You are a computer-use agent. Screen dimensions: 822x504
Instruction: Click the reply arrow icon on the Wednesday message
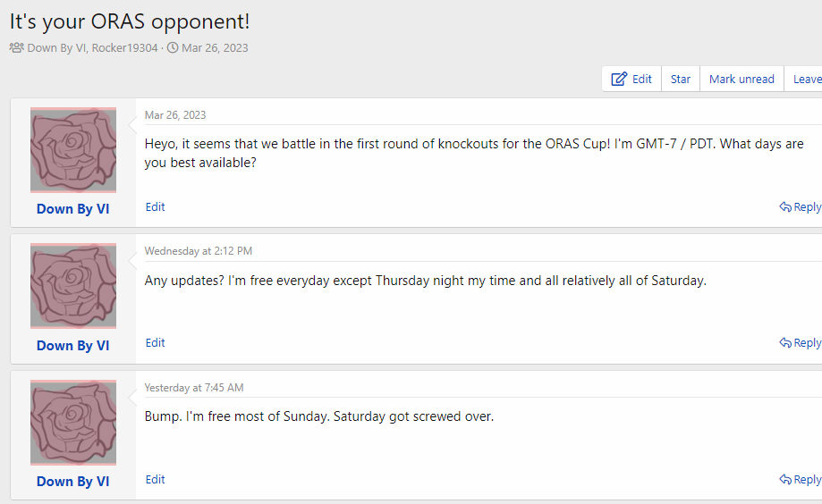coord(785,343)
